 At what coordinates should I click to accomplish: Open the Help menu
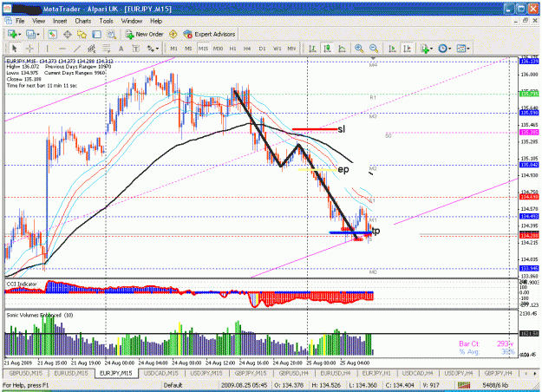pyautogui.click(x=156, y=21)
